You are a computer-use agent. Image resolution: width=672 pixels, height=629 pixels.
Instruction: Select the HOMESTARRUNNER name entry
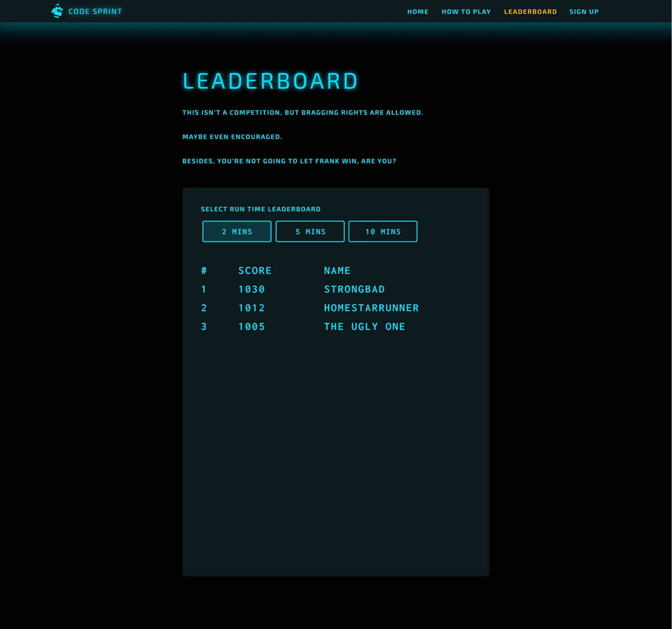click(371, 308)
